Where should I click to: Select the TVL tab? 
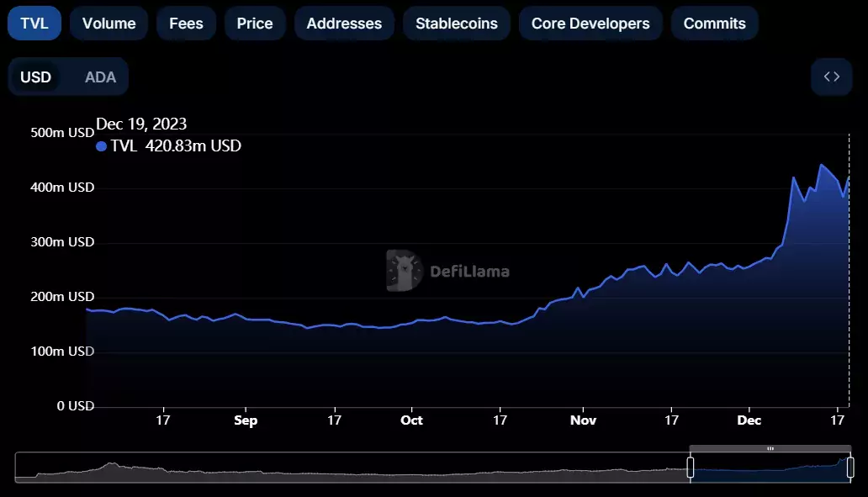(34, 24)
